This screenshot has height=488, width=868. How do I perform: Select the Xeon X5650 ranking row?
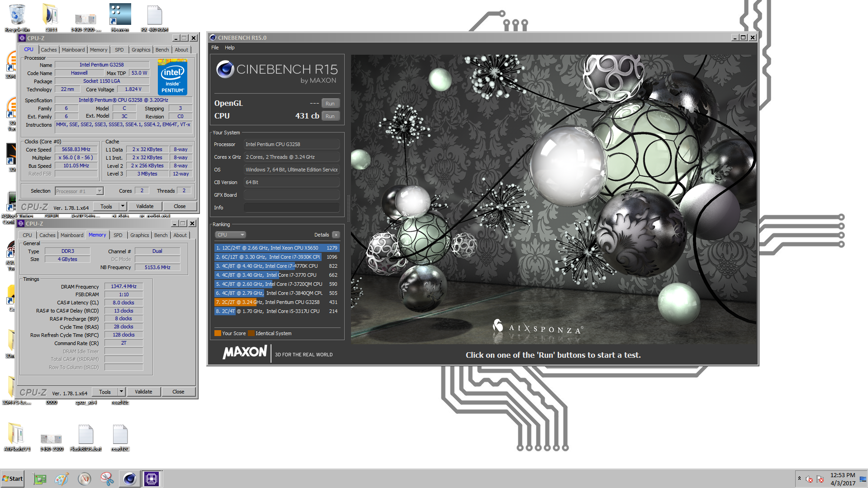pyautogui.click(x=277, y=248)
